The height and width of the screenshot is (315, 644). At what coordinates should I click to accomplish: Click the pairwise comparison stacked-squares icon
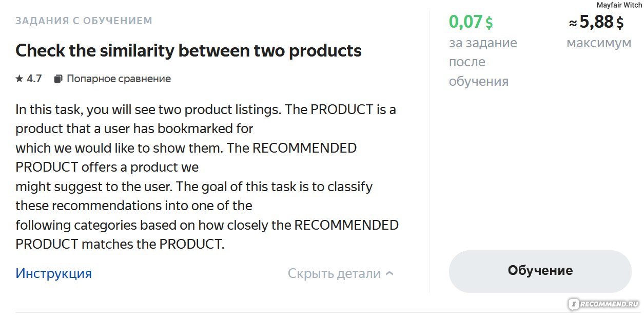[x=58, y=79]
